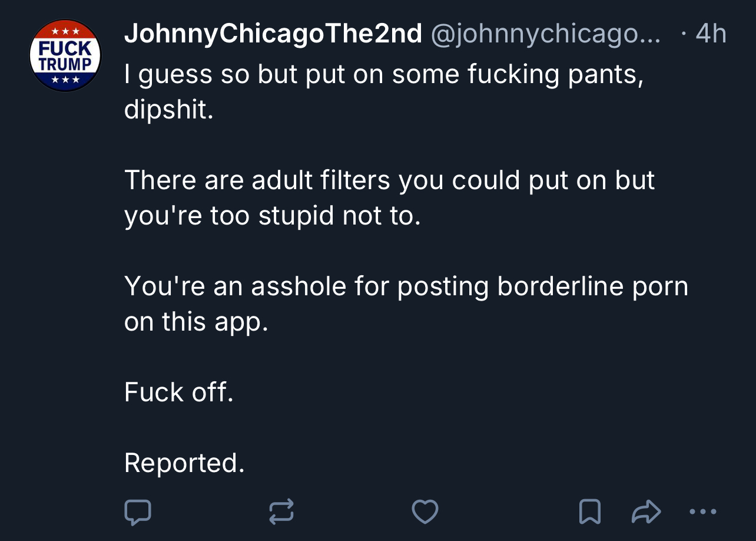Screen dimensions: 756x541
Task: Click the words "borderline porn" in the post
Action: [592, 286]
